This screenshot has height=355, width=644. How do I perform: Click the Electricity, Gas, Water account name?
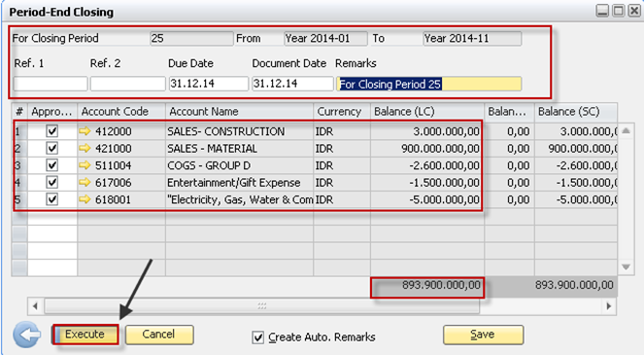[240, 199]
